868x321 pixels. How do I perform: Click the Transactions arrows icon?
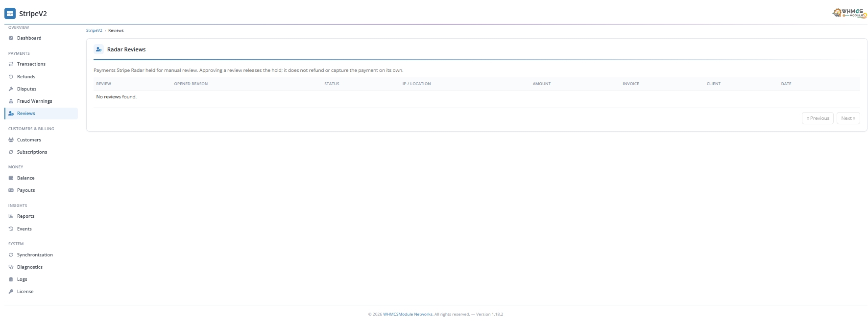click(11, 64)
